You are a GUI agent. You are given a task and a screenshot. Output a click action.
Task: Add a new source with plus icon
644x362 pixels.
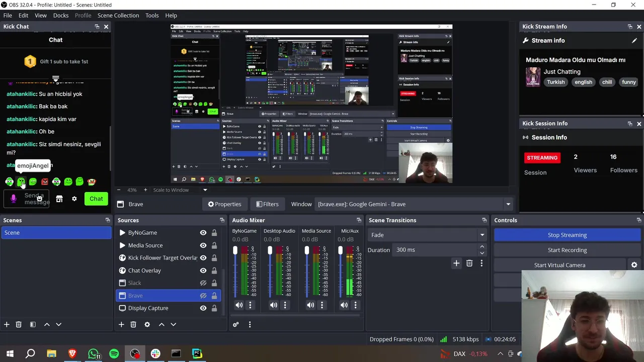click(x=121, y=324)
